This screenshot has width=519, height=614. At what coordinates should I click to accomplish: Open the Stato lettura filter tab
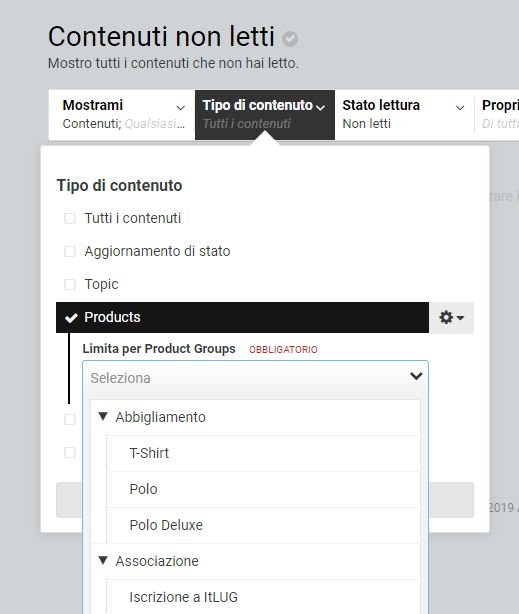(404, 115)
